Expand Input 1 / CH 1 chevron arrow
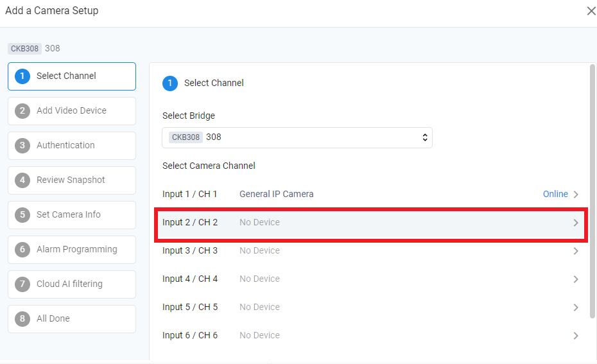Viewport: 597px width, 364px height. click(x=576, y=195)
